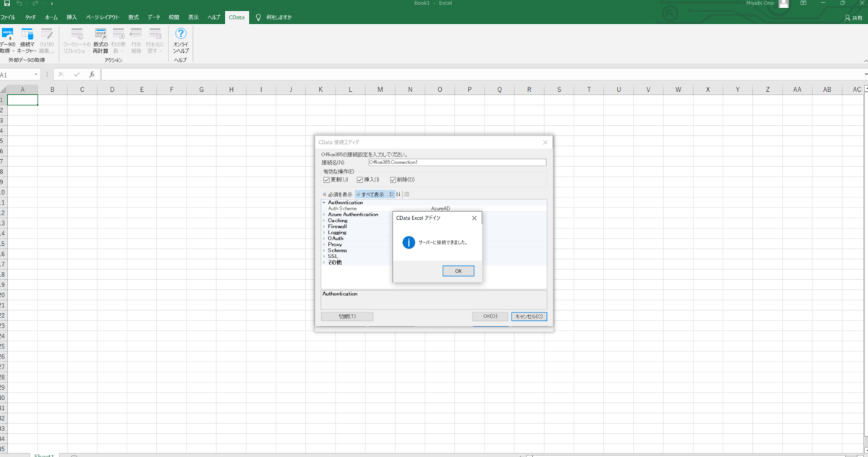Disable the 削除(D) checkbox

(x=393, y=179)
